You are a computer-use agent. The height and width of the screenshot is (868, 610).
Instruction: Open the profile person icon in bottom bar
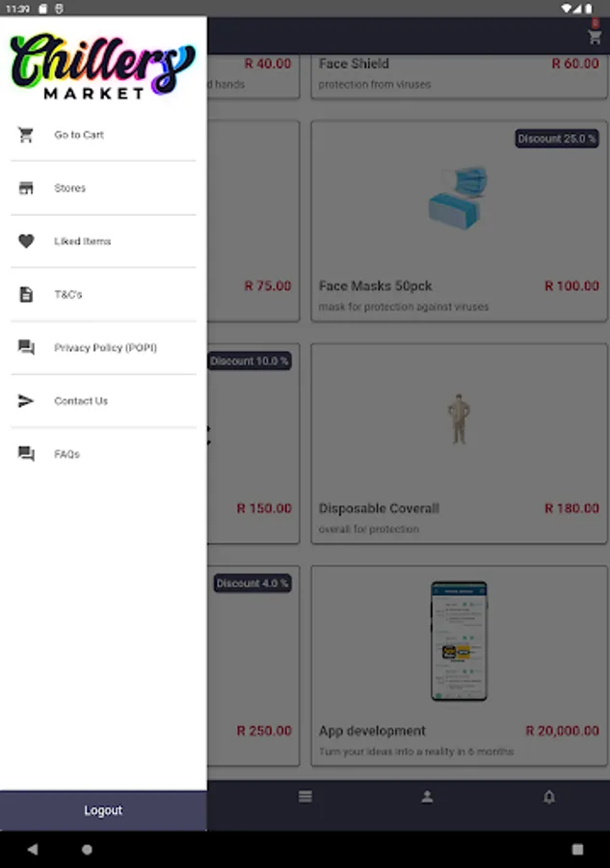(x=427, y=797)
